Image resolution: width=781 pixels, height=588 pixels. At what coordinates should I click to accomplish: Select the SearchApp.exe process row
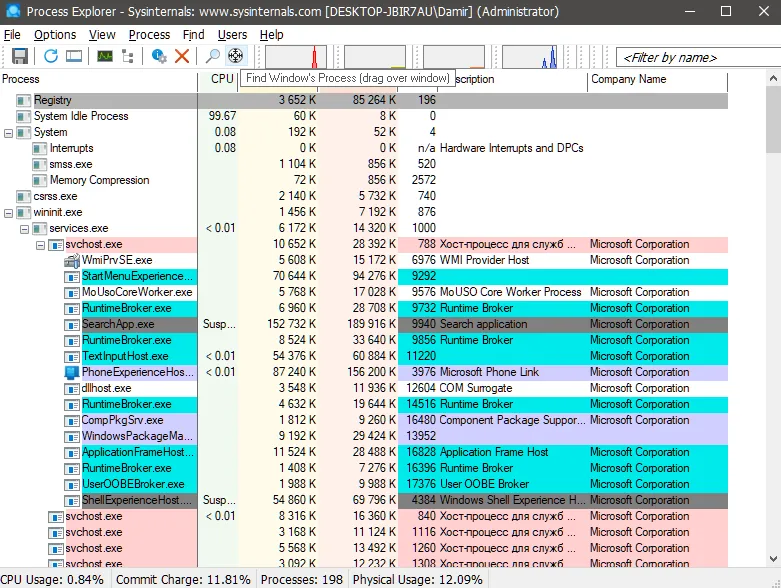(118, 324)
